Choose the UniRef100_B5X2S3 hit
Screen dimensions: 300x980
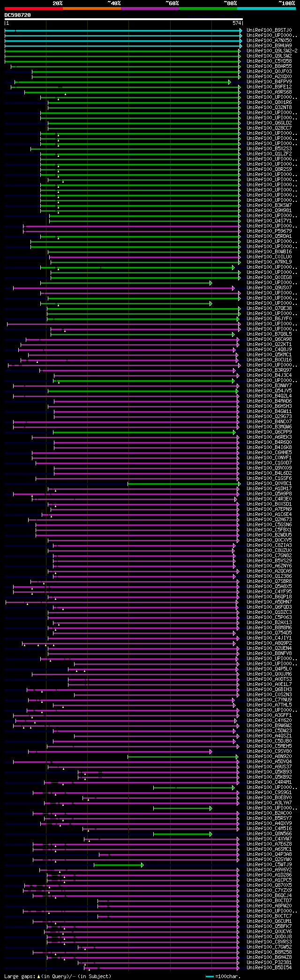pos(269,149)
